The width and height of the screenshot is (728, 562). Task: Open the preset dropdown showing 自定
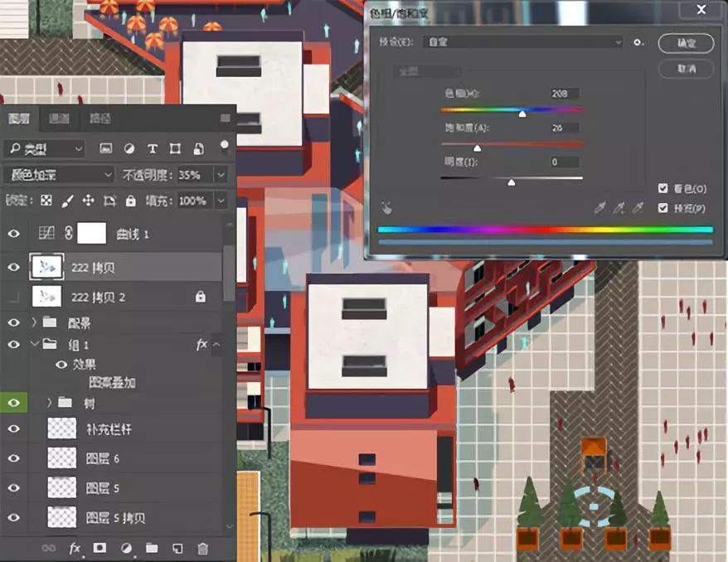(522, 41)
